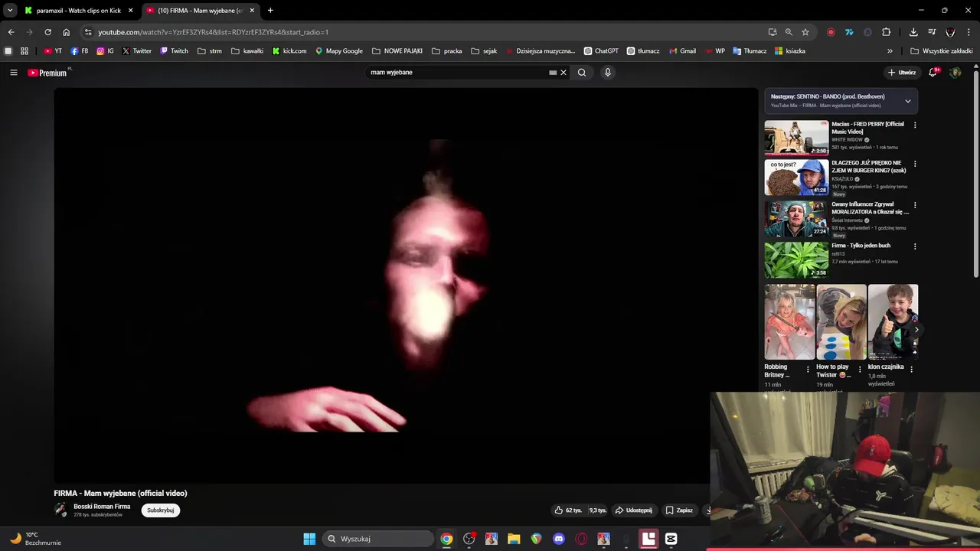Open options menu for klon czajnika short
This screenshot has height=551, width=980.
tap(911, 369)
